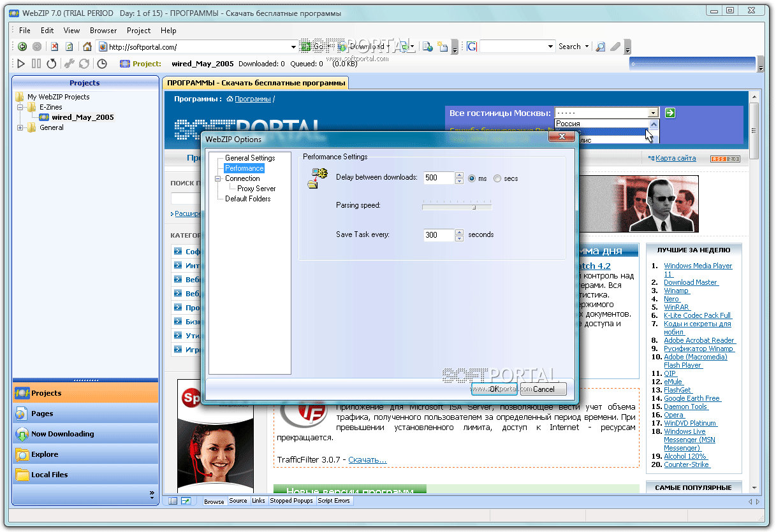This screenshot has width=776, height=532.
Task: Select secs radio button for delay
Action: pyautogui.click(x=497, y=178)
